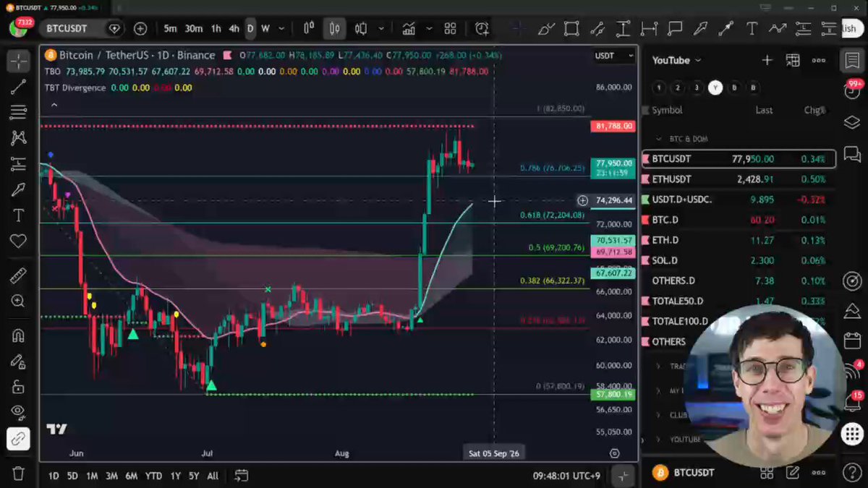
Task: Open the watchlist three-dots more menu
Action: [819, 60]
